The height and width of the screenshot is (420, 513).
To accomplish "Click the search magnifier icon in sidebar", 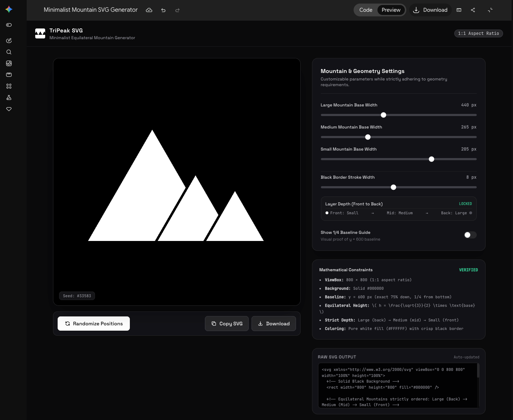I will tap(9, 52).
